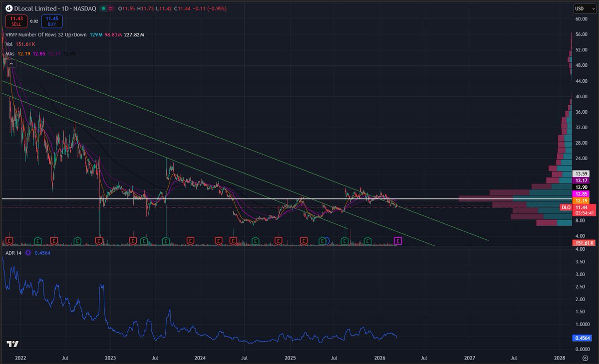This screenshot has width=599, height=364.
Task: Click the black 12.90 price axis label
Action: (582, 186)
